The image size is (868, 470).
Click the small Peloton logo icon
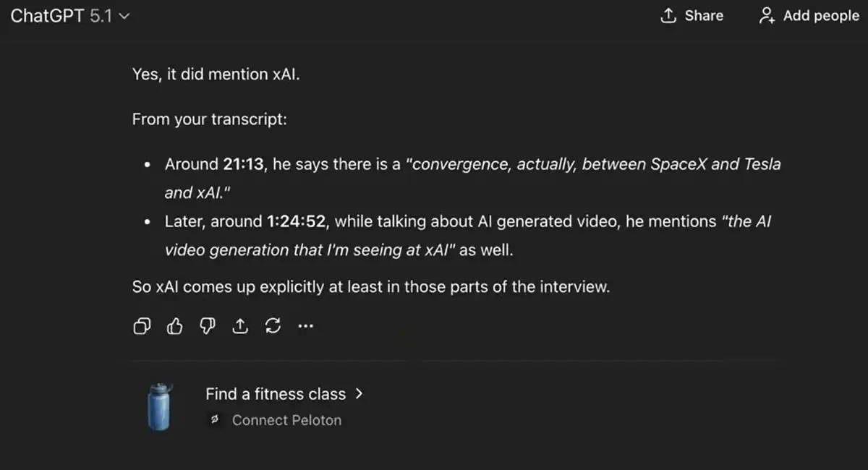[214, 420]
